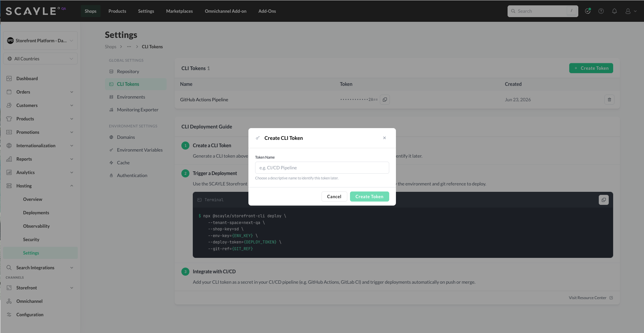Screen dimensions: 644x333
Task: Click the Configuration sliders icon
Action: click(9, 315)
